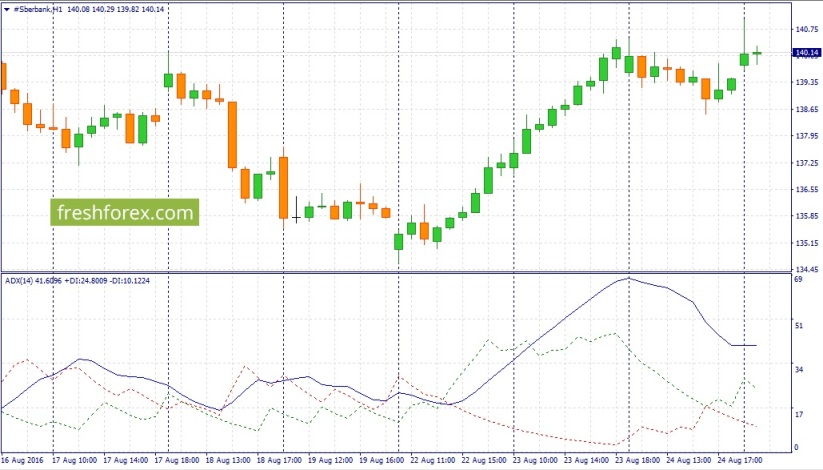Screen dimensions: 823x470
Task: Select the highlighted 140.14 current price tag
Action: click(x=807, y=53)
